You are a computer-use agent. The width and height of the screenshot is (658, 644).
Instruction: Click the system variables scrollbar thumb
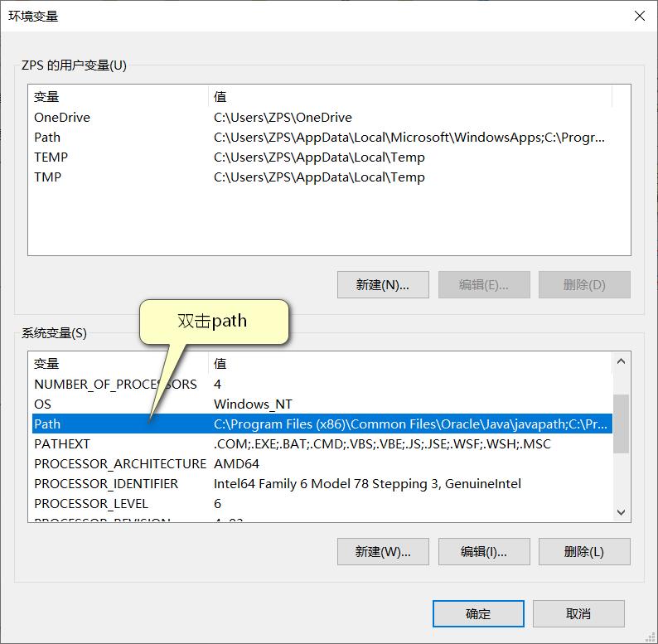tap(621, 424)
